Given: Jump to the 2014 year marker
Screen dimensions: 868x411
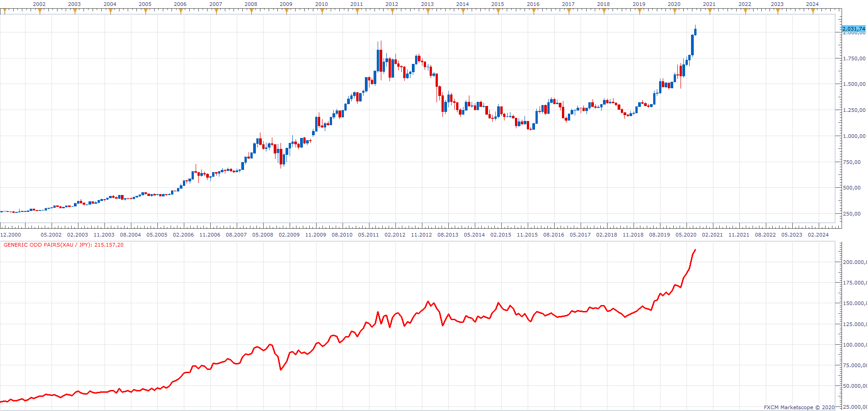Looking at the screenshot, I should point(463,4).
